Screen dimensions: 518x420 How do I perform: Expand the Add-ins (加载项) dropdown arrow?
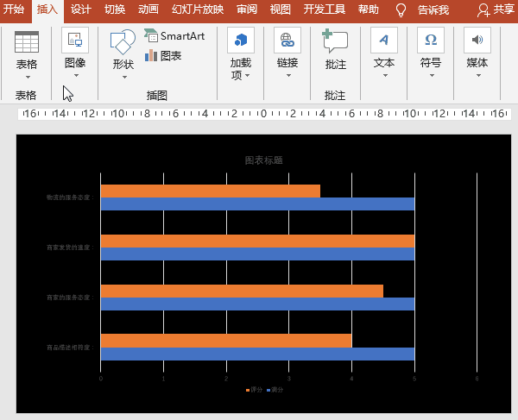(x=247, y=76)
